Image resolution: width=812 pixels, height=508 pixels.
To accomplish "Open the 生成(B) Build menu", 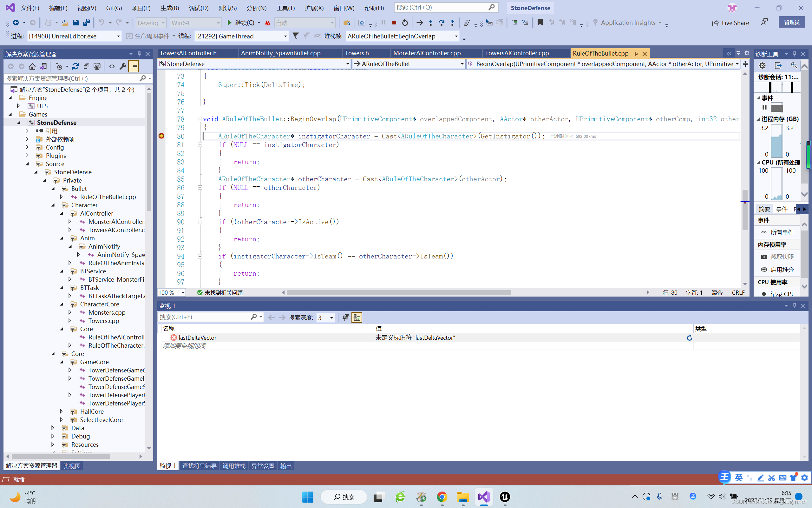I will click(169, 8).
